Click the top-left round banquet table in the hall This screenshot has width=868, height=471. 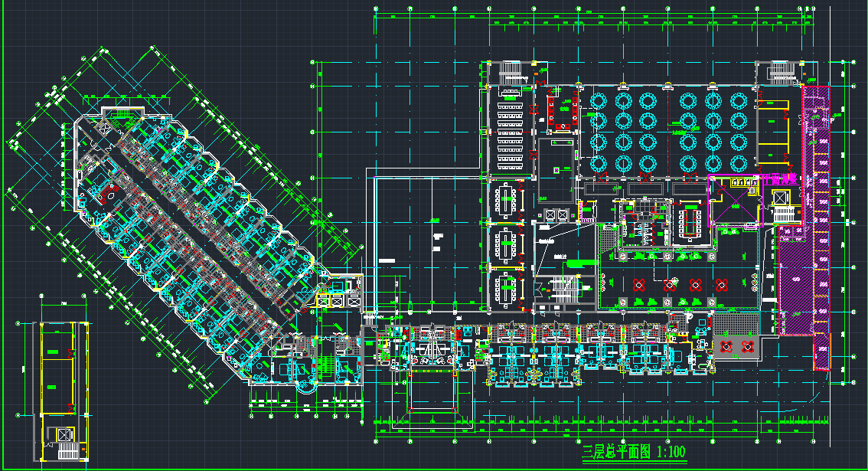[599, 101]
